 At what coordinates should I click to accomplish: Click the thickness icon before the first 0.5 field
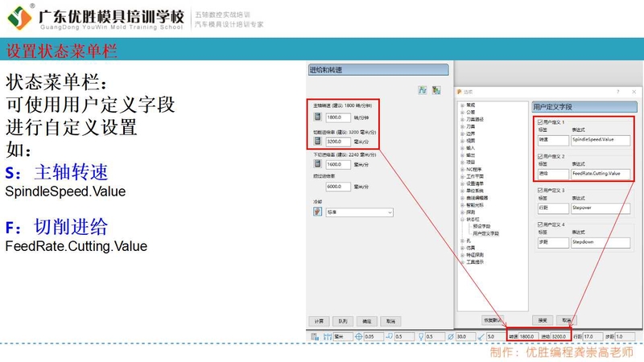(x=390, y=336)
